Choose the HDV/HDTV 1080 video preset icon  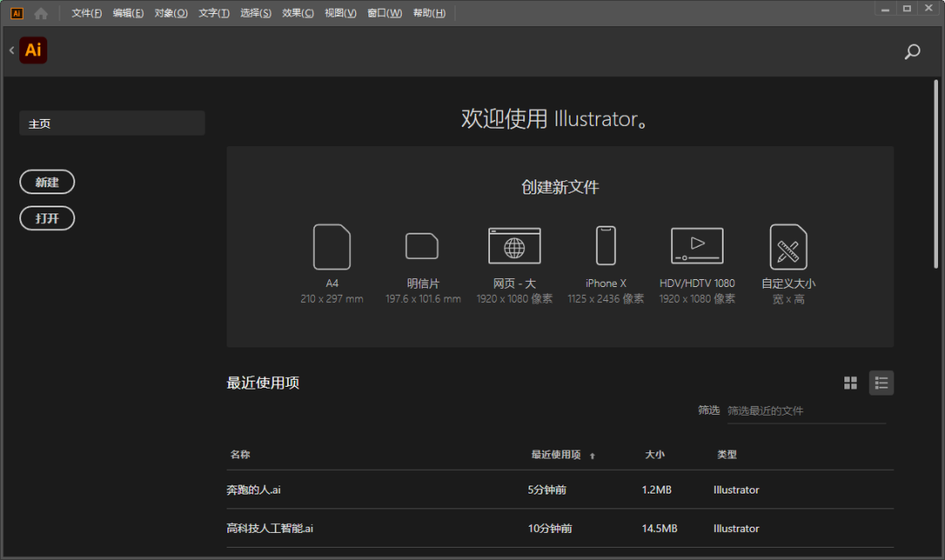[697, 246]
